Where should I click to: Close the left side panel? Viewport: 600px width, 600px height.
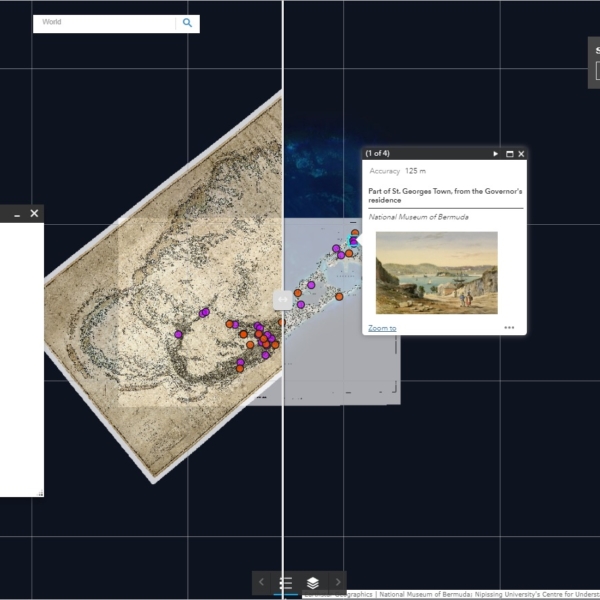pos(34,213)
